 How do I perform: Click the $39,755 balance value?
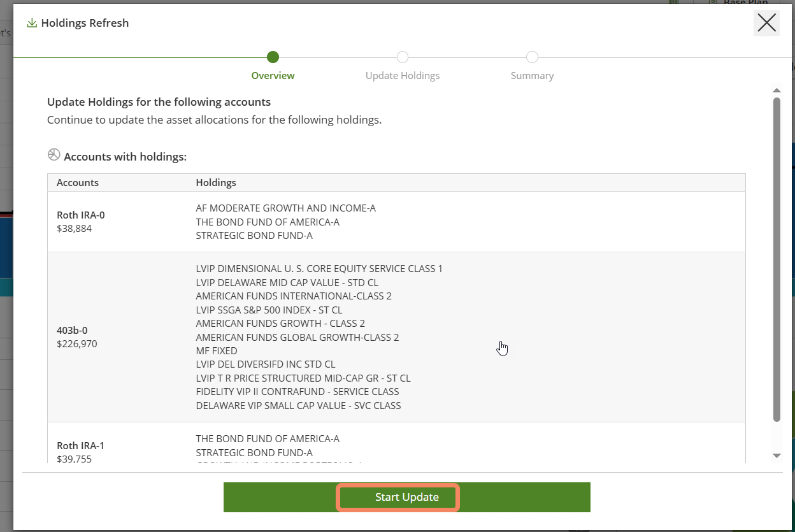click(75, 459)
